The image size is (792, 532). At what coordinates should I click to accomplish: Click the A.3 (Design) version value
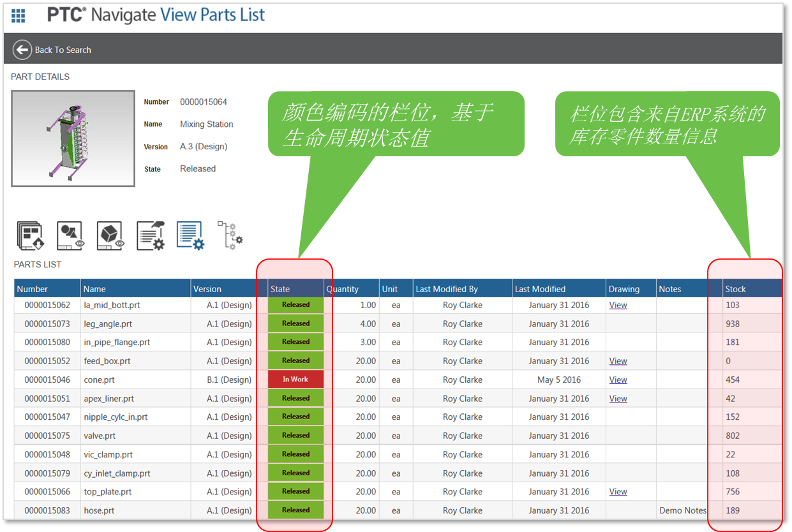click(x=204, y=147)
